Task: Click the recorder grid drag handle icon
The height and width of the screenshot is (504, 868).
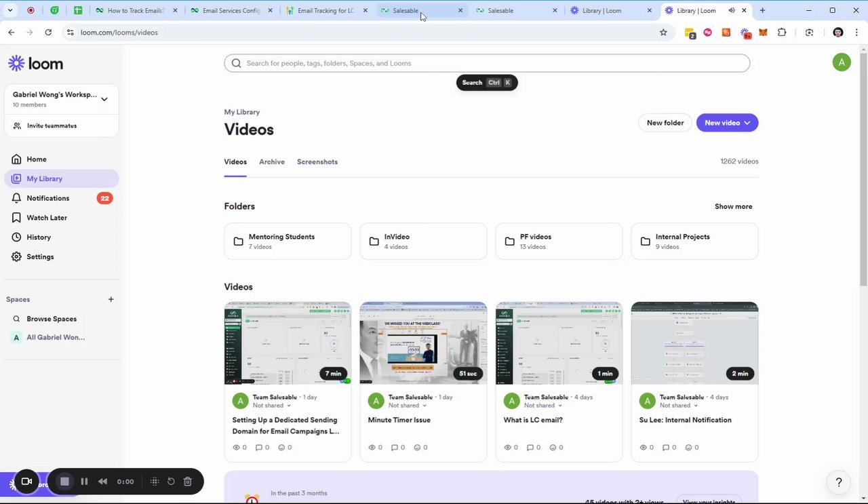Action: tap(155, 482)
